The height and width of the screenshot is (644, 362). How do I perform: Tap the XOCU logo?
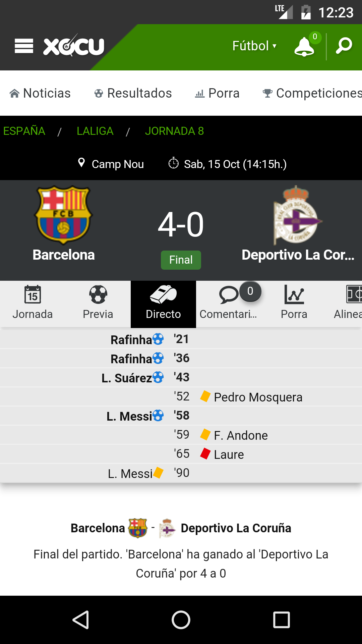coord(74,46)
